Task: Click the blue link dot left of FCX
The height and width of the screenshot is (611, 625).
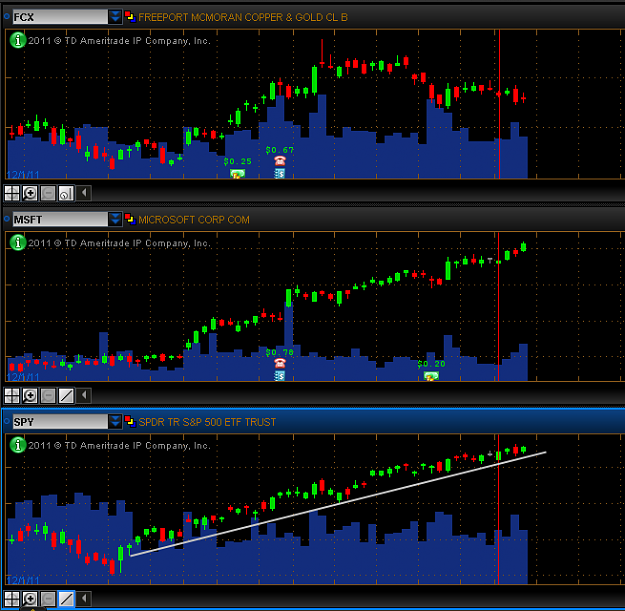Action: coord(7,16)
